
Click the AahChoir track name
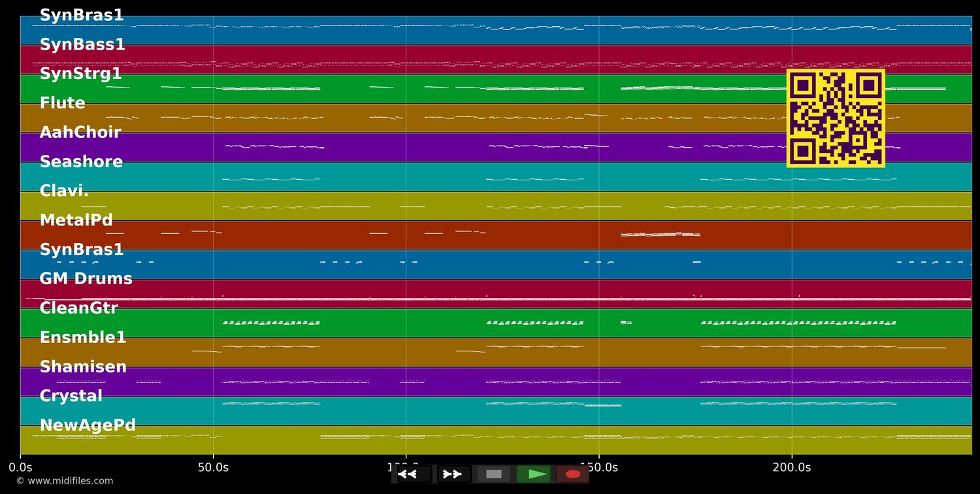pyautogui.click(x=80, y=133)
